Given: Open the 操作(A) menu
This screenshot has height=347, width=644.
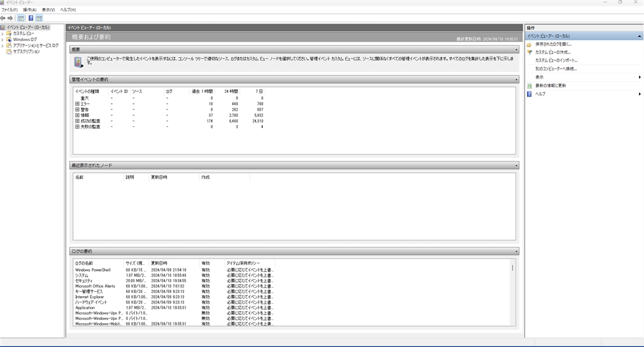Looking at the screenshot, I should (x=30, y=10).
